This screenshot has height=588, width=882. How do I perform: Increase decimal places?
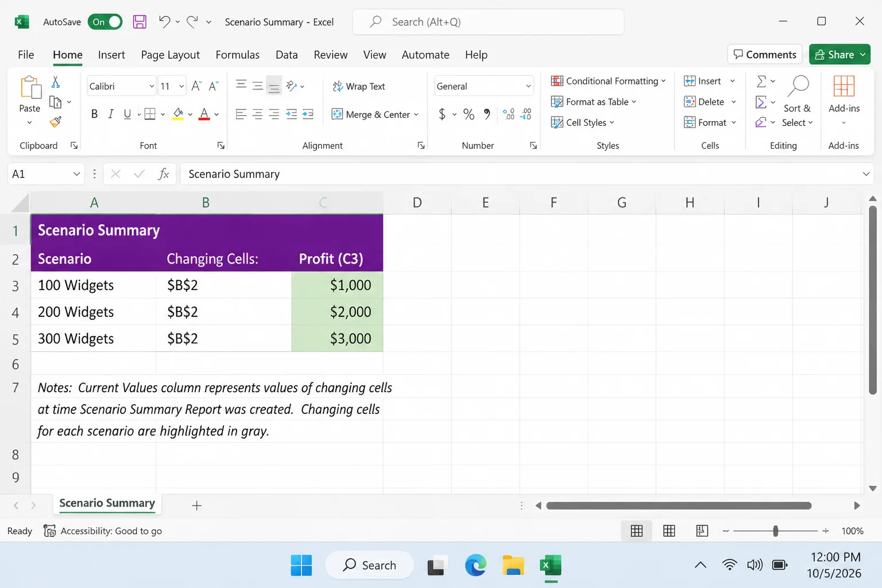(x=509, y=114)
